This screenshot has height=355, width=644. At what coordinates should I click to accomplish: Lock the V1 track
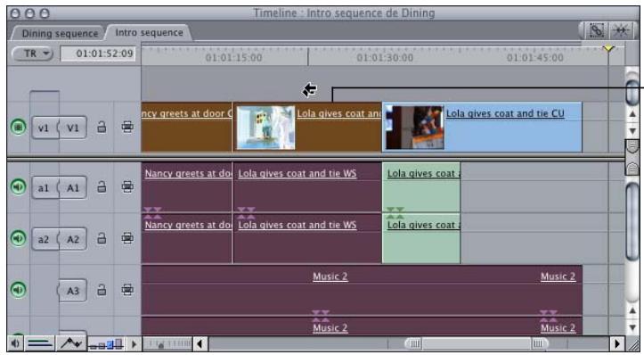(x=102, y=127)
